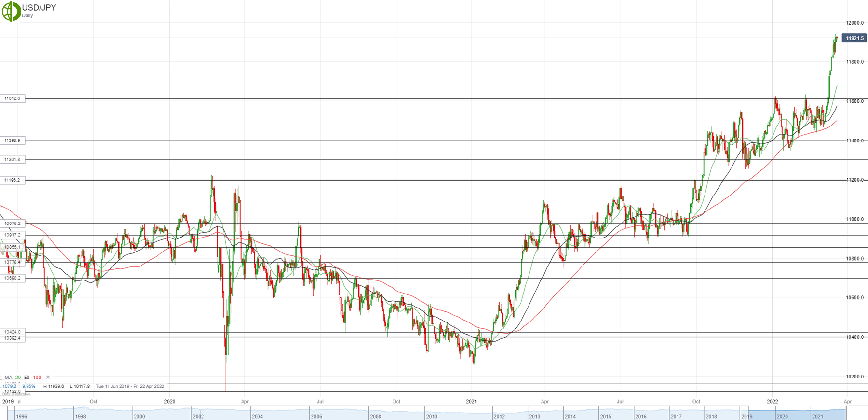Click the USD/JPY instrument title
Viewport: 868px width, 420px height.
click(x=39, y=8)
